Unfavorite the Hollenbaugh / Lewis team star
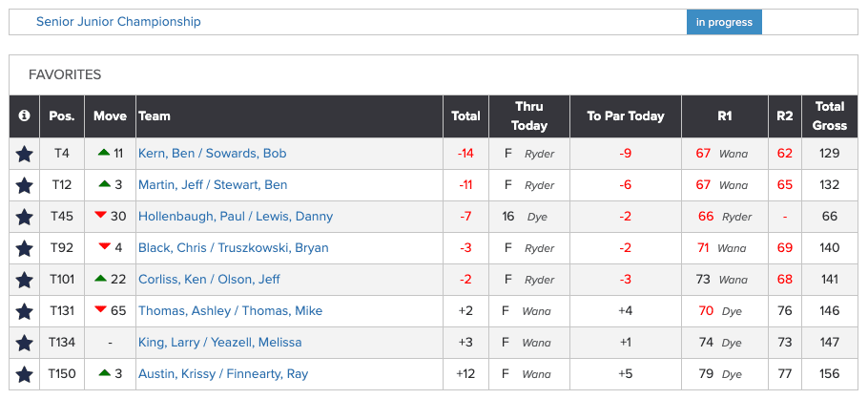Viewport: 868px width, 399px height. point(24,217)
